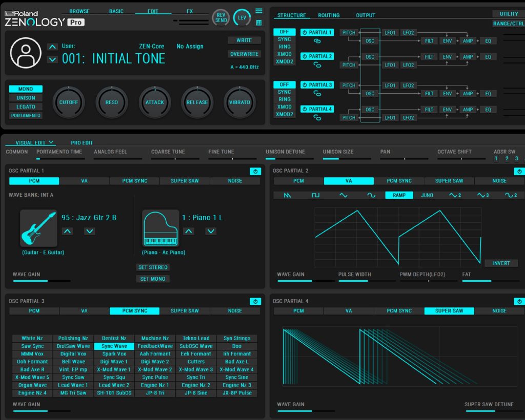The width and height of the screenshot is (525, 420).
Task: Click up arrow under Piano 1 L
Action: [189, 232]
